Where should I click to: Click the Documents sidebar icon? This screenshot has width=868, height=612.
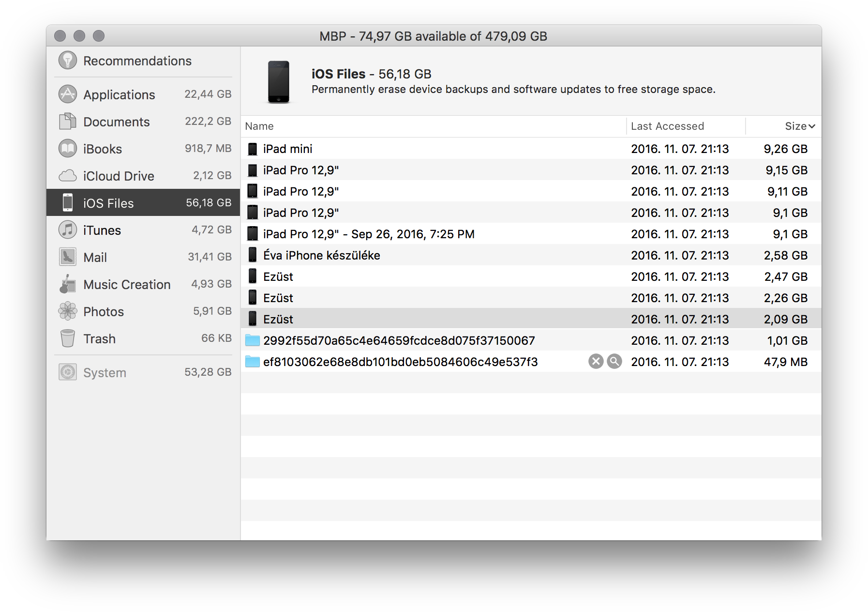[68, 121]
